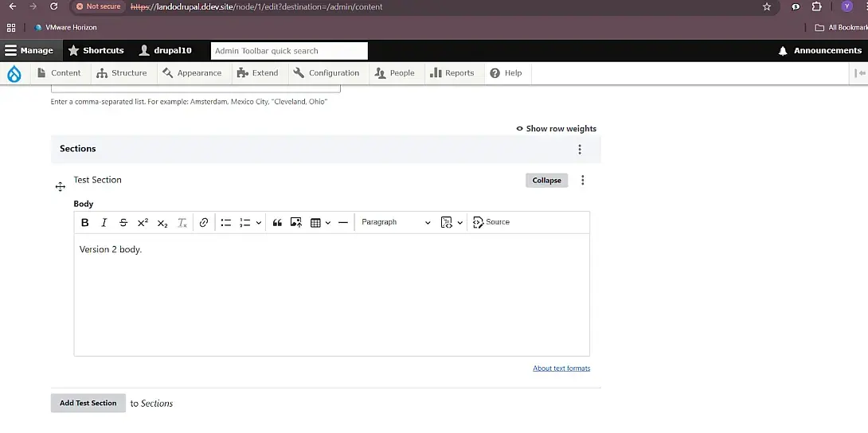The image size is (868, 433).
Task: Go to Content admin page
Action: (x=59, y=73)
